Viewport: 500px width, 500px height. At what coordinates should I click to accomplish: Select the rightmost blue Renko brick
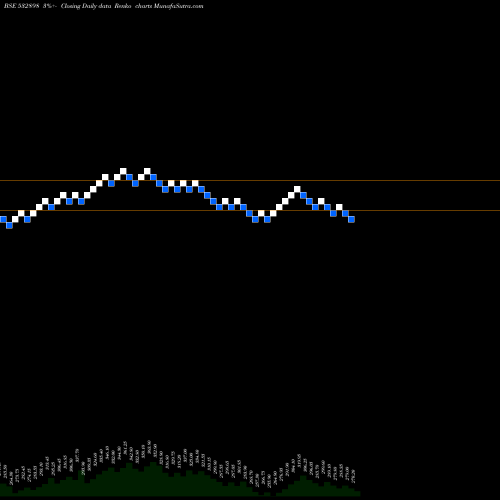coord(351,219)
